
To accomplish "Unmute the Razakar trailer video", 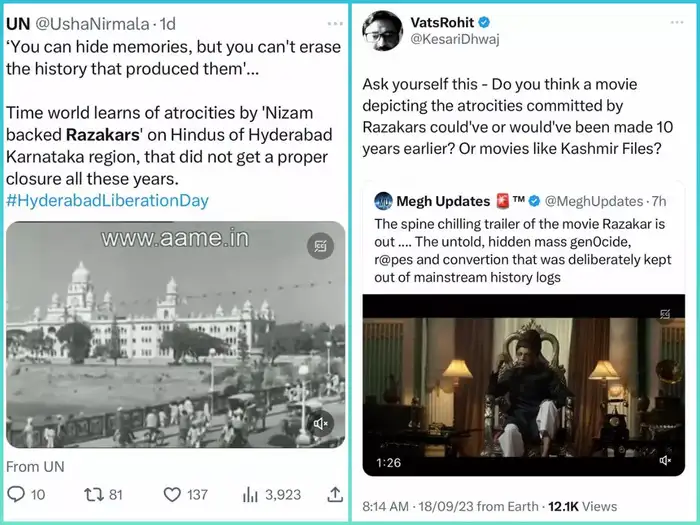I will (665, 461).
